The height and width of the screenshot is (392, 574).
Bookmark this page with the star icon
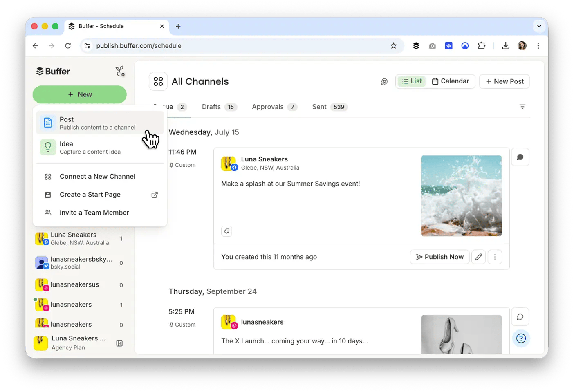(x=393, y=46)
